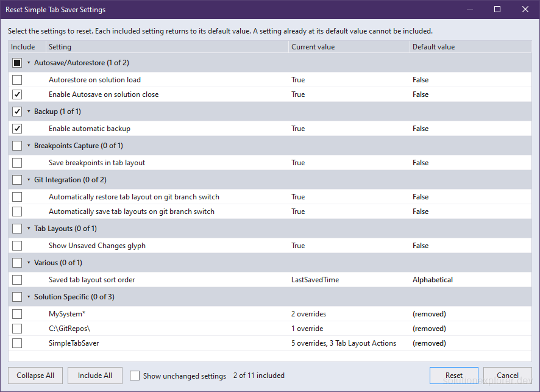The width and height of the screenshot is (540, 392).
Task: Uncheck Enable automatic backup
Action: (17, 129)
